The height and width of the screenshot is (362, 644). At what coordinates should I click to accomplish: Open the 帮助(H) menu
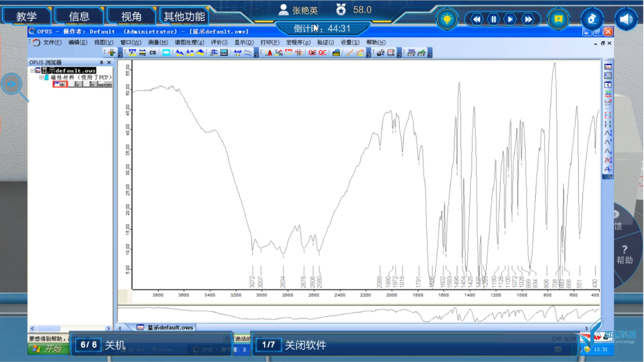tap(376, 42)
